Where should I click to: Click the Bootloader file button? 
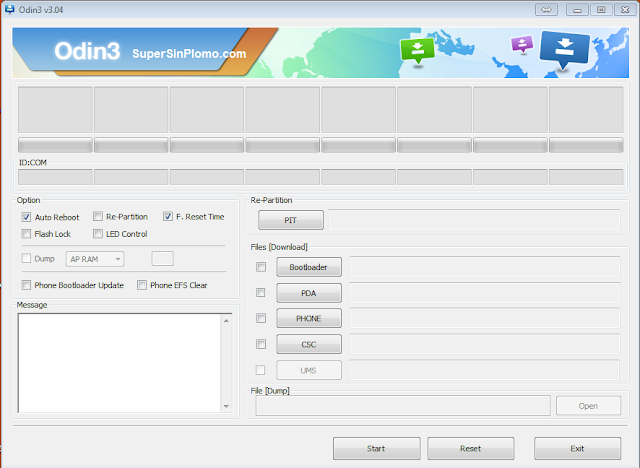coord(309,267)
